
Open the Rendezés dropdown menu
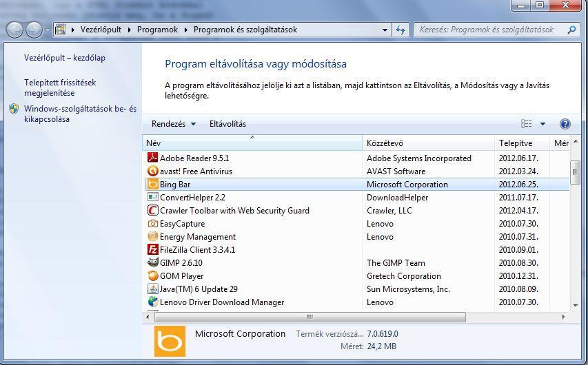[x=174, y=124]
